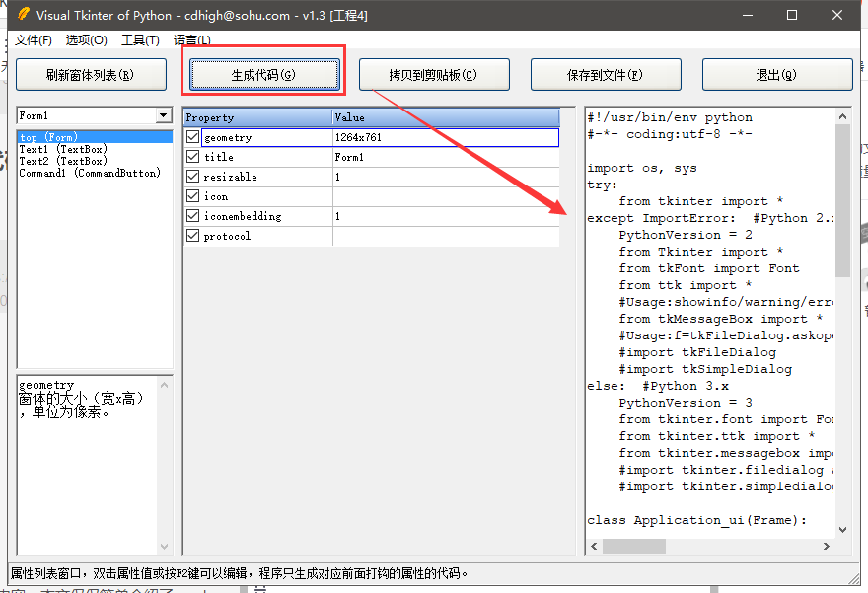Click the 退出(Q) exit button
This screenshot has width=868, height=593.
(x=777, y=74)
